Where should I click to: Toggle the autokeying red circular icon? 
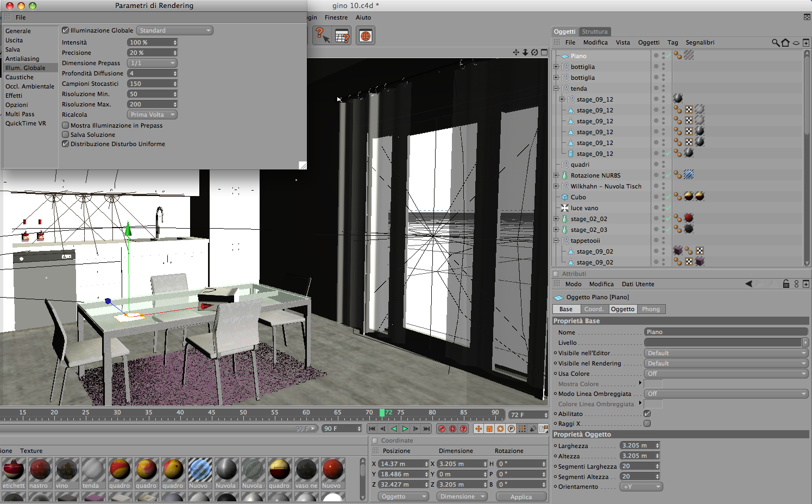[x=452, y=429]
